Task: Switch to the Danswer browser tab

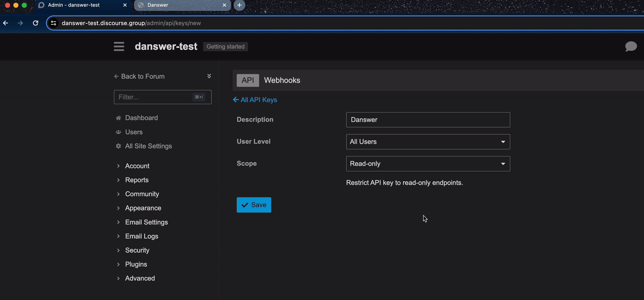Action: (176, 5)
